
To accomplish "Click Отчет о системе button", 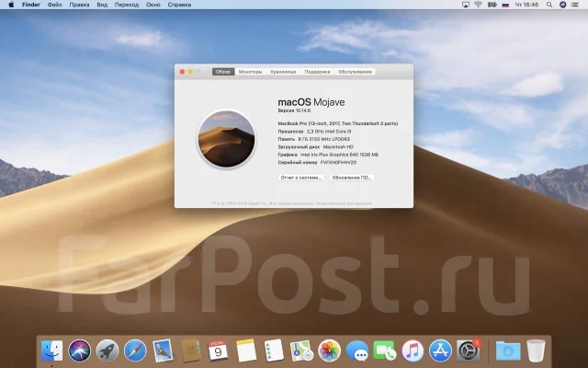I will [301, 178].
